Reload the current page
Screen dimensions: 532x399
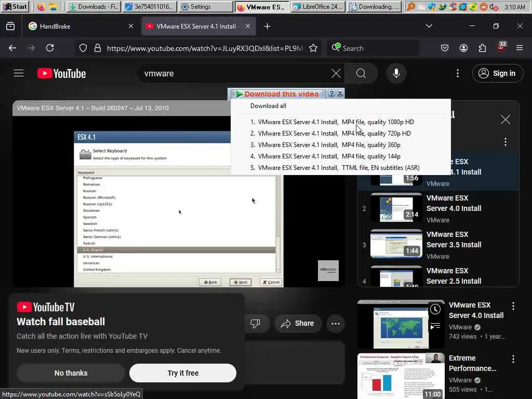(x=50, y=48)
